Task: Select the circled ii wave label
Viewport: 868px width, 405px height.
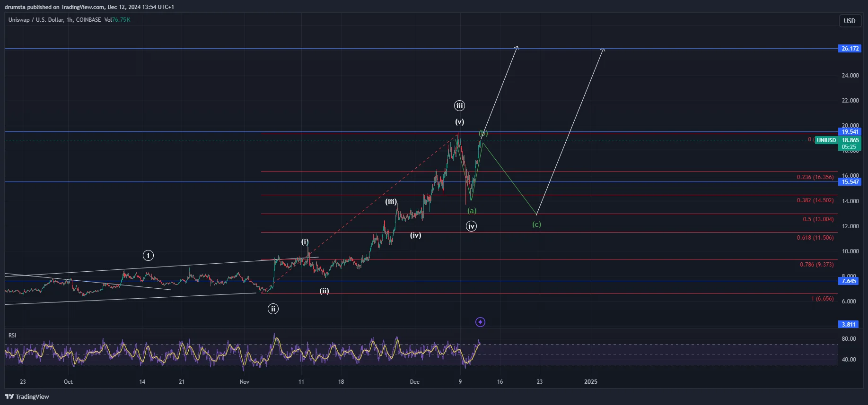Action: click(273, 309)
